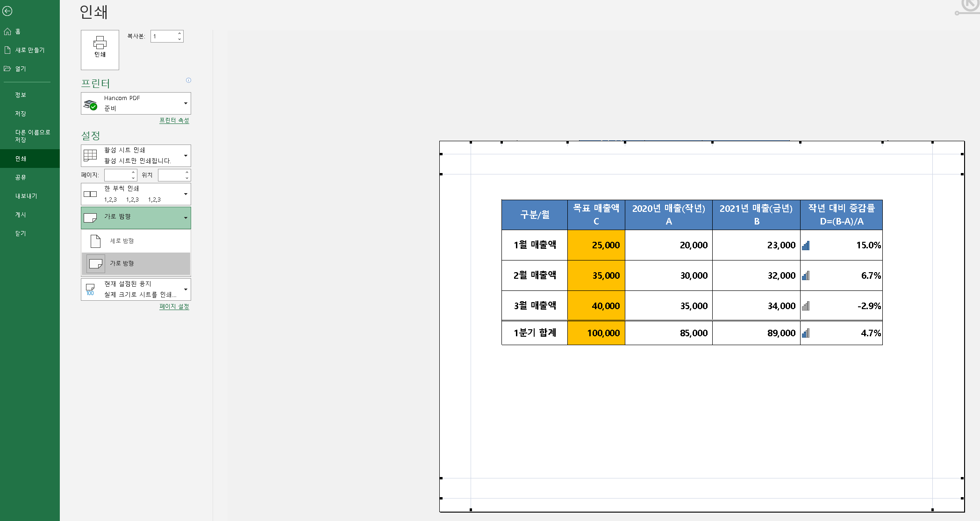Open the paper scaling (현재 설정된 용지) dropdown
The width and height of the screenshot is (980, 521).
point(186,289)
